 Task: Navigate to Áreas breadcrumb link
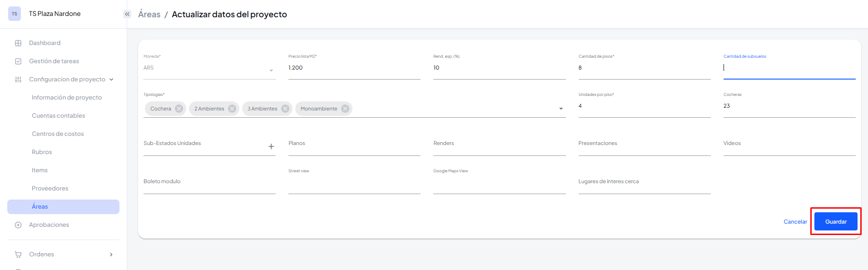tap(149, 15)
